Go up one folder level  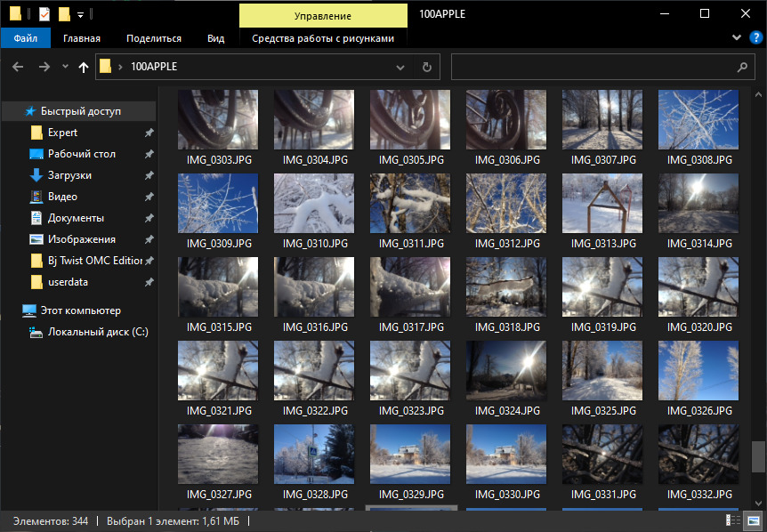(x=84, y=67)
